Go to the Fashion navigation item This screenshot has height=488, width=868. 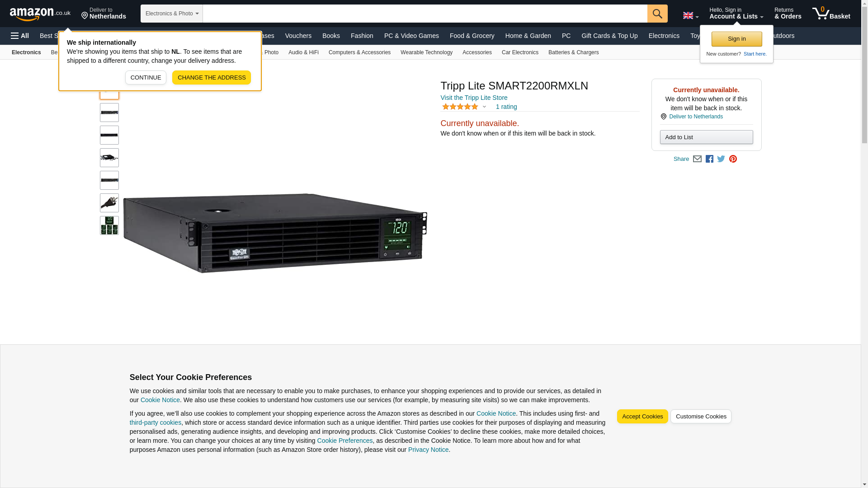(362, 36)
